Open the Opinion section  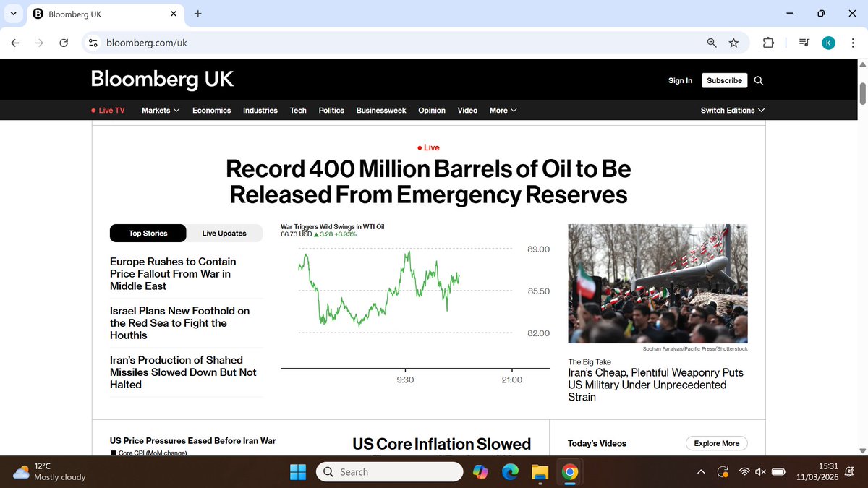(x=432, y=111)
